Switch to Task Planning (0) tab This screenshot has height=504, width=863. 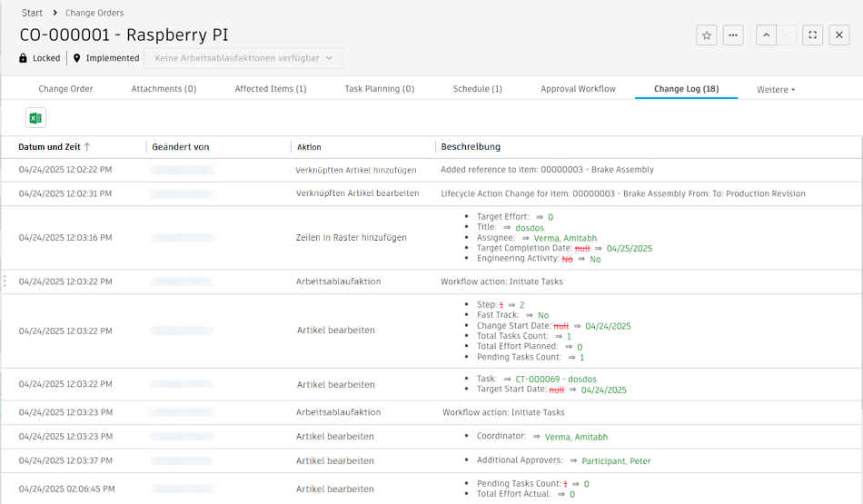coord(379,89)
